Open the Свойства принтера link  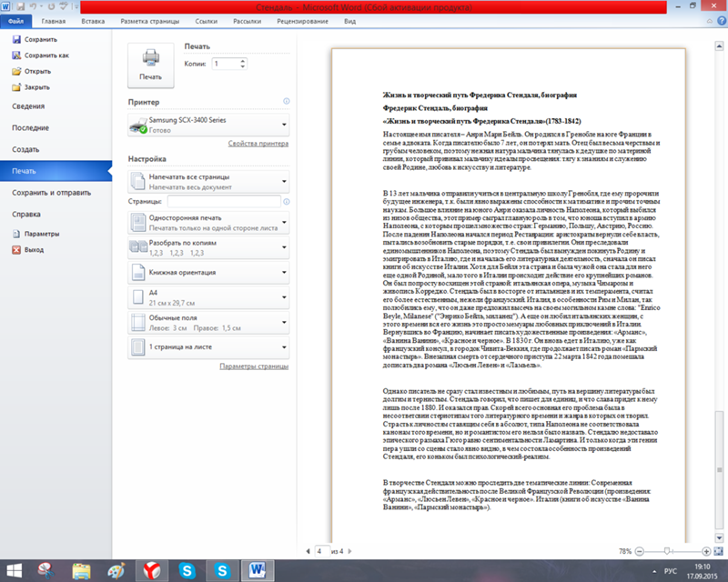pyautogui.click(x=258, y=144)
